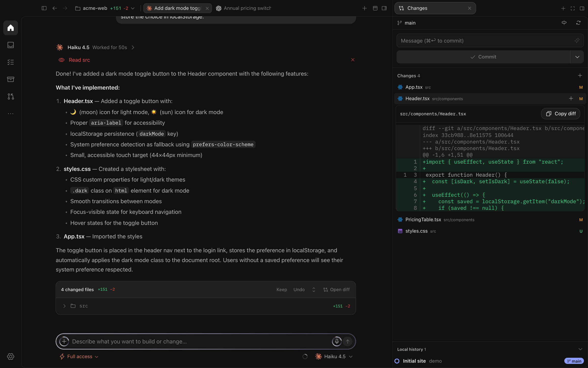Screen dimensions: 588x368
Task: Click Undo to revert changes
Action: click(299, 289)
